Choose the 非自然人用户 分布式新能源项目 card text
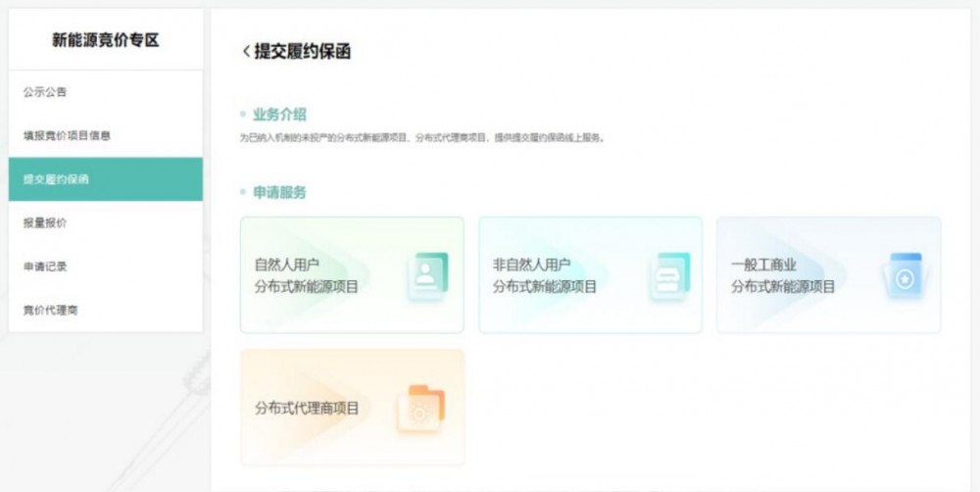 545,275
